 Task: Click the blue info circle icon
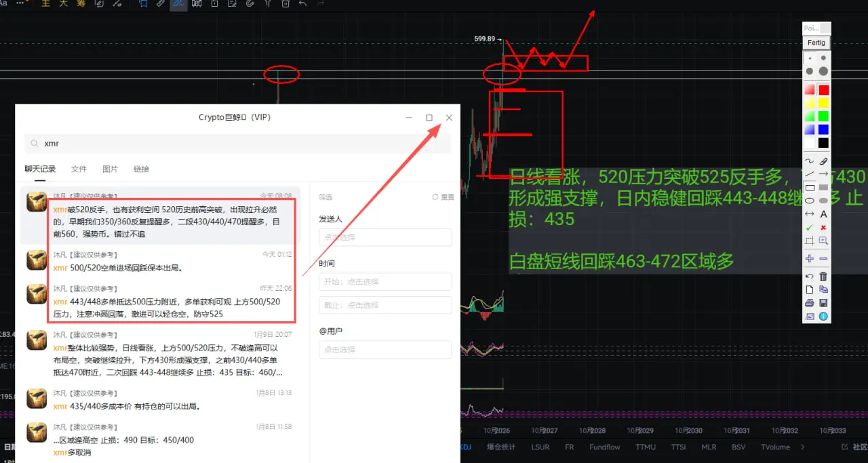[823, 316]
